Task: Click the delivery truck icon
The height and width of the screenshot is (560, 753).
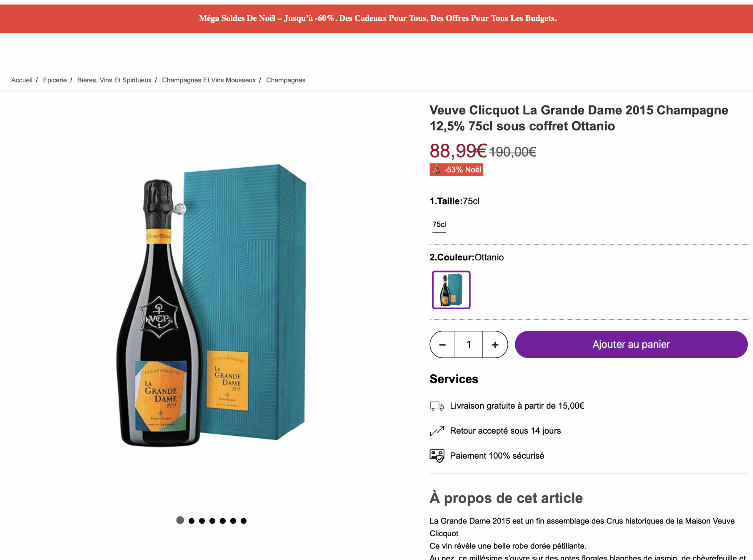Action: pos(437,406)
